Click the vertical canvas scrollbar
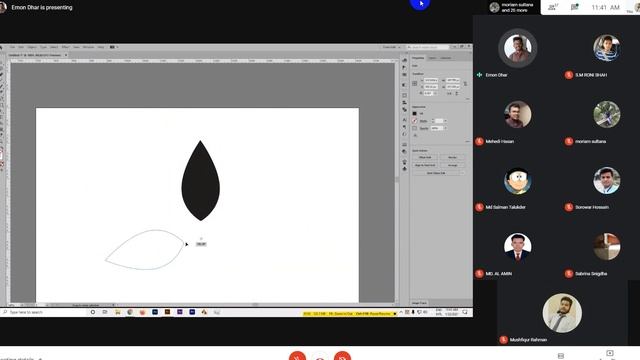The image size is (640, 360). coord(396,180)
